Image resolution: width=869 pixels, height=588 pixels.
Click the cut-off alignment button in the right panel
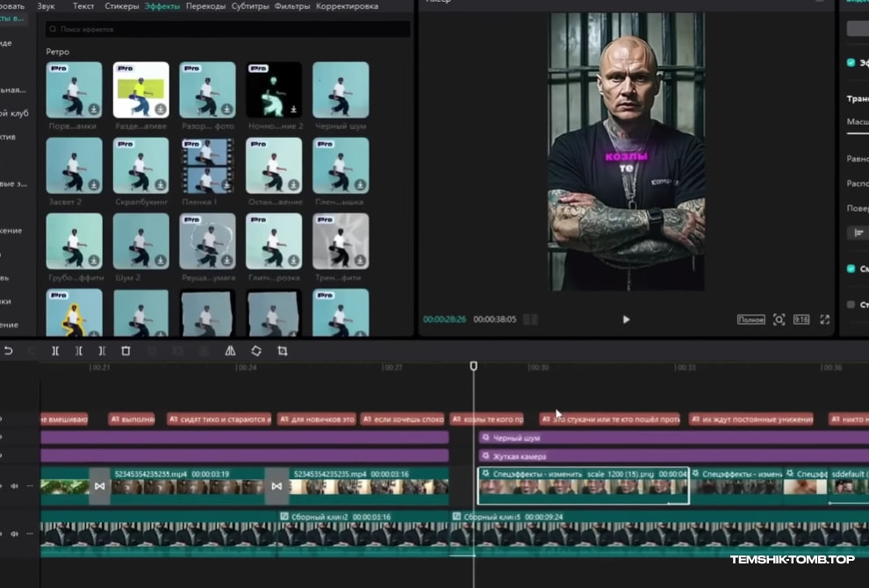pos(858,233)
